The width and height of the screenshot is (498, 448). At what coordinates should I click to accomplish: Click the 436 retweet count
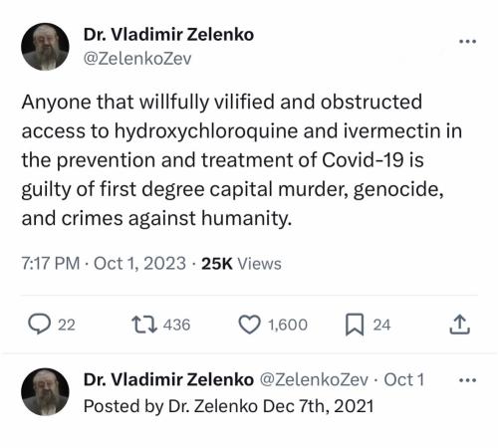point(176,325)
